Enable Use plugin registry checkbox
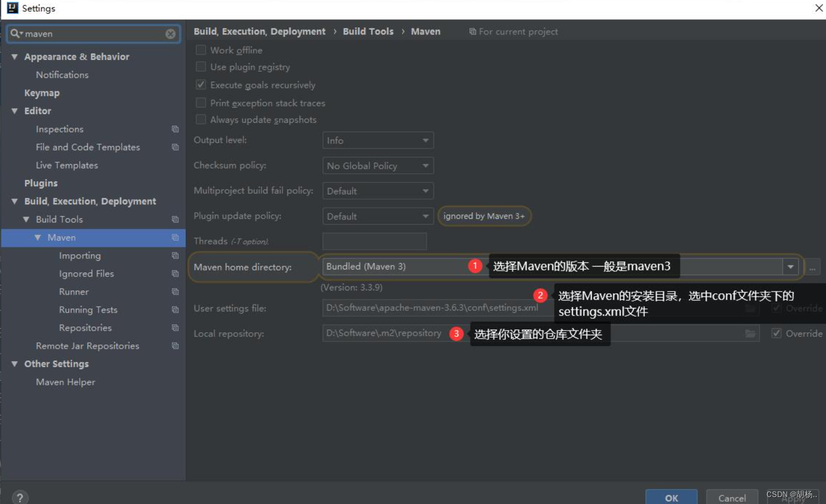826x504 pixels. [x=201, y=67]
